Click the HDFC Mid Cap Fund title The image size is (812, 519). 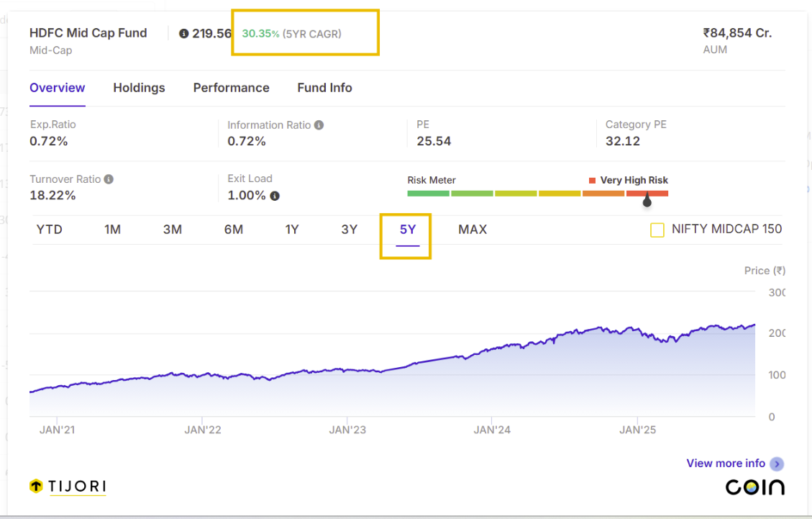click(88, 33)
